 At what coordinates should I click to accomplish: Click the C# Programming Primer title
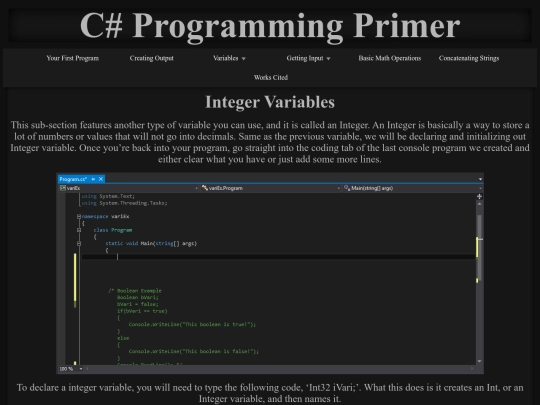coord(270,25)
